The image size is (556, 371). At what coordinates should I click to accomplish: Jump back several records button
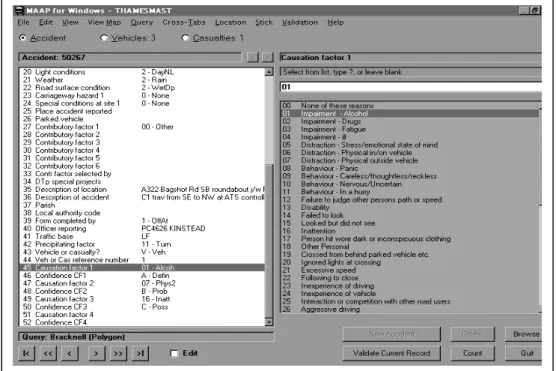(x=48, y=353)
